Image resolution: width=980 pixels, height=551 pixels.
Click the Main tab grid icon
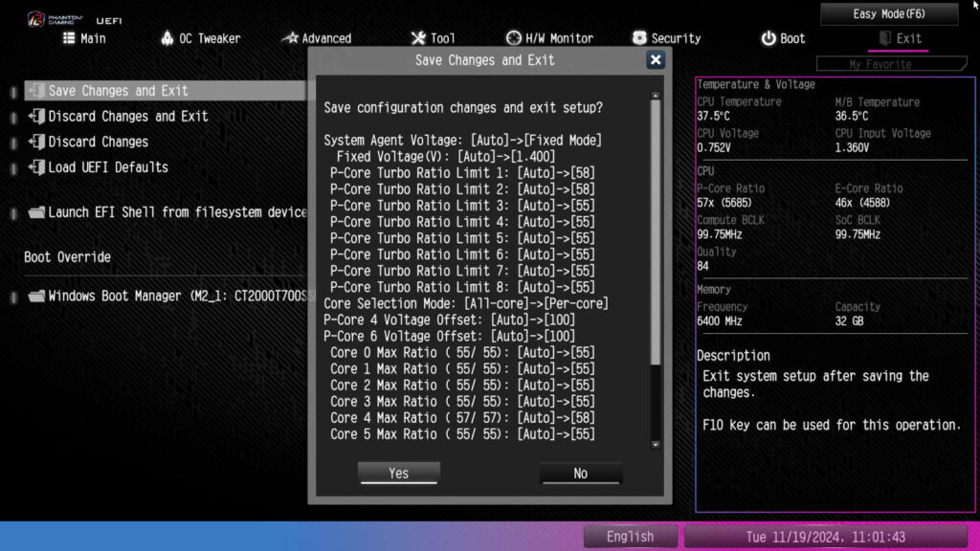(69, 38)
